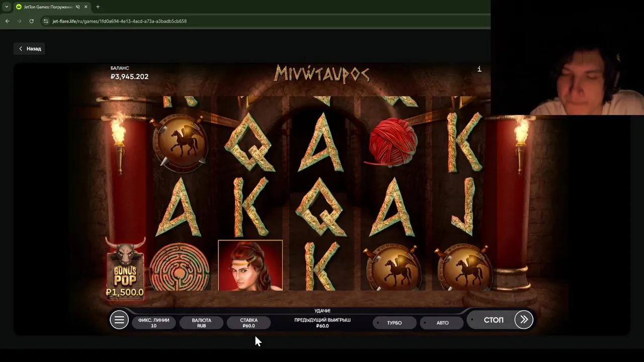Open the Валюта RUB selector

201,323
